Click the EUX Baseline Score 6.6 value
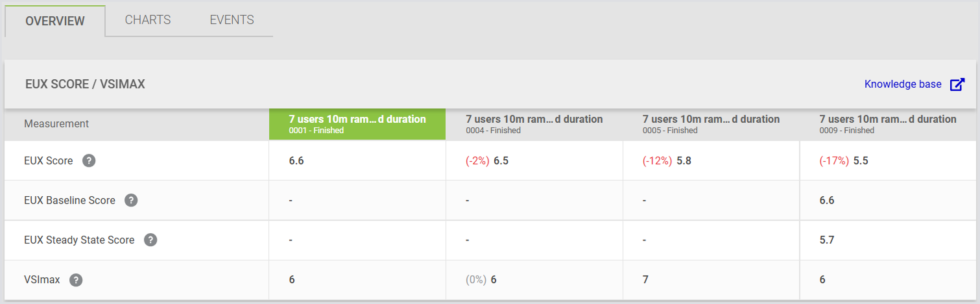980x304 pixels. point(827,201)
